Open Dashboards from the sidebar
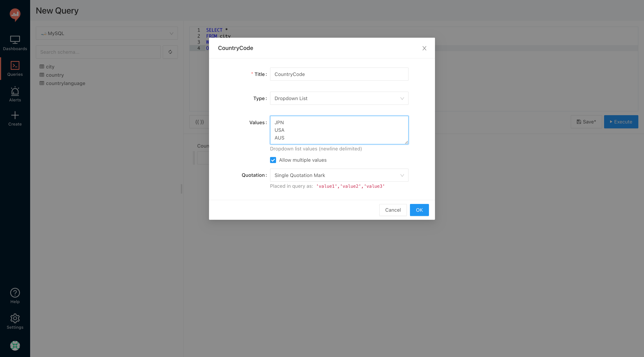The image size is (644, 357). tap(15, 43)
